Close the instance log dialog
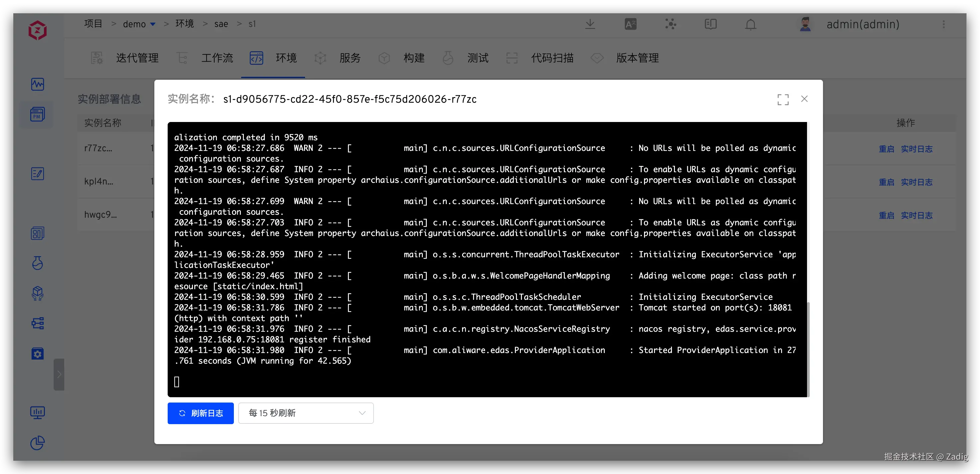Viewport: 980px width, 474px height. [x=804, y=99]
